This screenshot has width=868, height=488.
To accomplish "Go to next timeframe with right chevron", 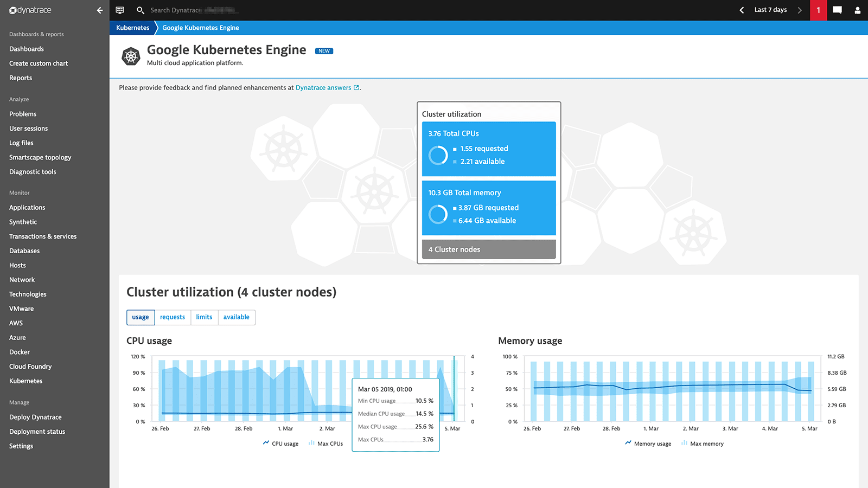I will pyautogui.click(x=799, y=10).
